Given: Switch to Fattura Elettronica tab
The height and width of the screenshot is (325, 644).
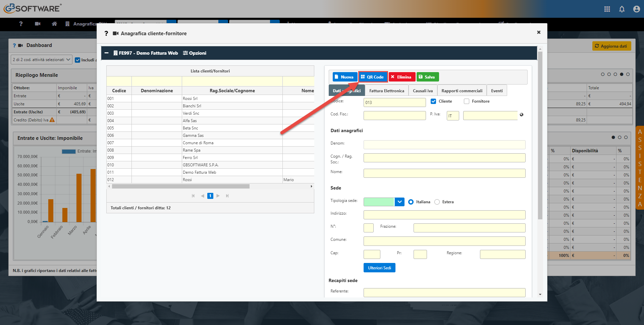Looking at the screenshot, I should [x=386, y=91].
